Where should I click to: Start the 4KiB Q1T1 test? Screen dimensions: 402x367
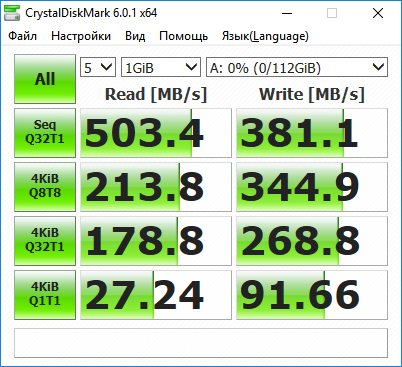(45, 295)
